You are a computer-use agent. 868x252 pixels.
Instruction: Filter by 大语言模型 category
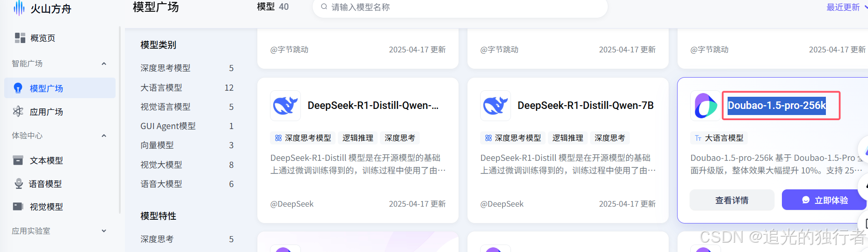[x=187, y=87]
